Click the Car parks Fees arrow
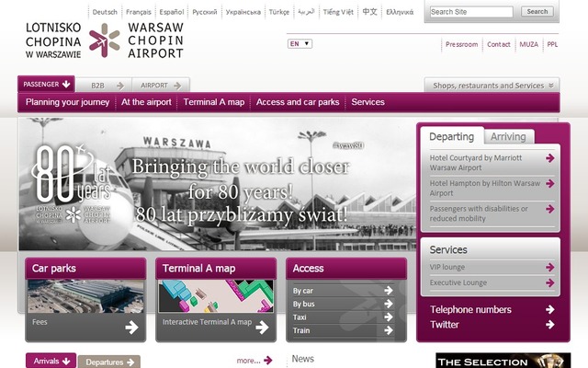The width and height of the screenshot is (588, 368). (x=131, y=328)
